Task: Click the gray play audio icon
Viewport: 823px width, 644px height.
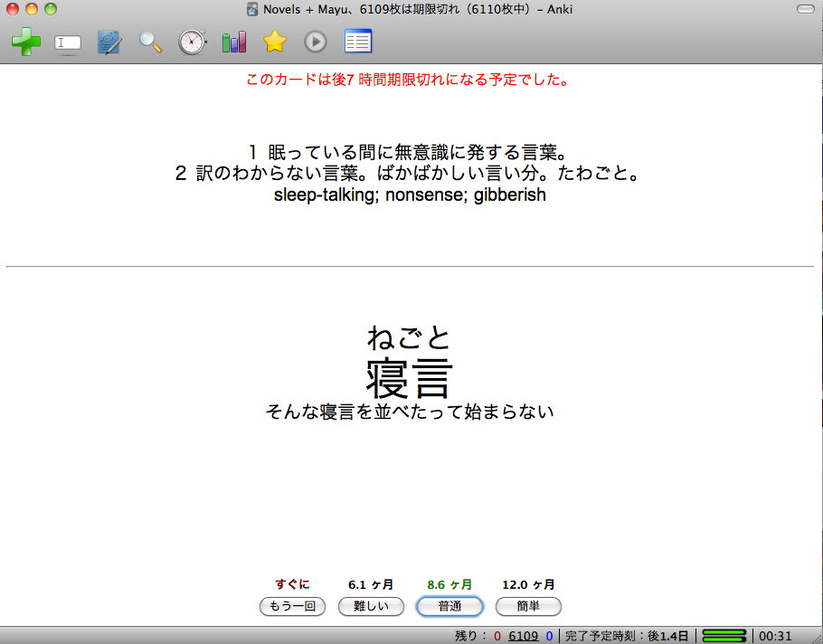Action: point(316,42)
